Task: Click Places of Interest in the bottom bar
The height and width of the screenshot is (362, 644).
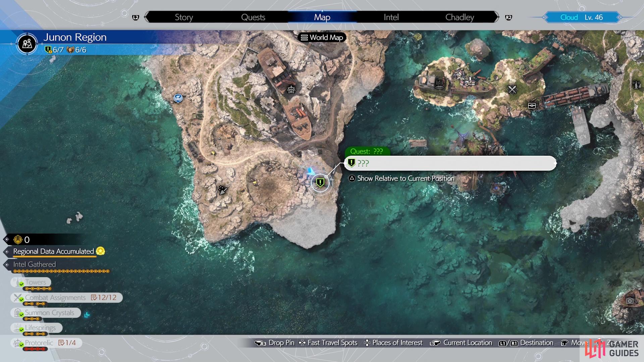Action: pyautogui.click(x=397, y=343)
